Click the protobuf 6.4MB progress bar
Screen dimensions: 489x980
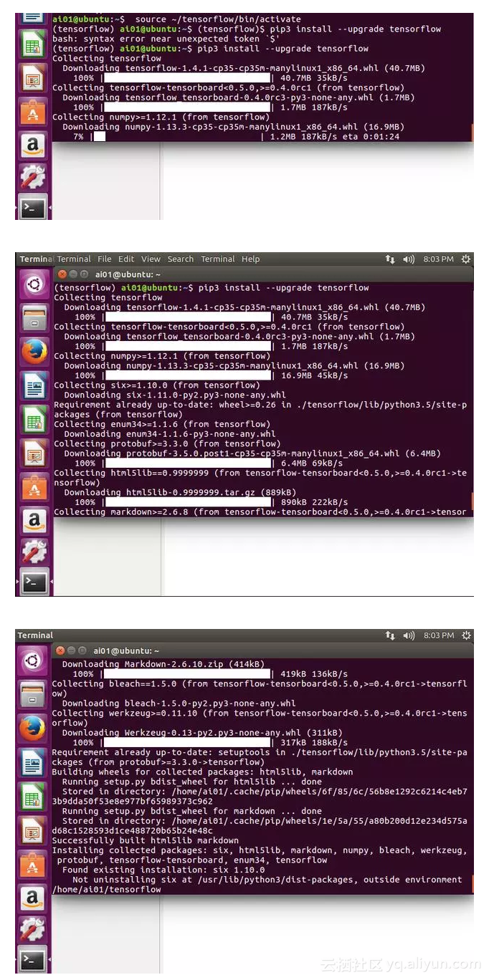tap(188, 463)
